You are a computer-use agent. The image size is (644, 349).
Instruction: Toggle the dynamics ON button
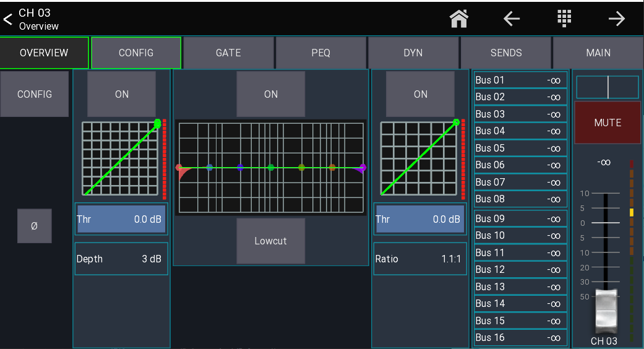coord(421,94)
